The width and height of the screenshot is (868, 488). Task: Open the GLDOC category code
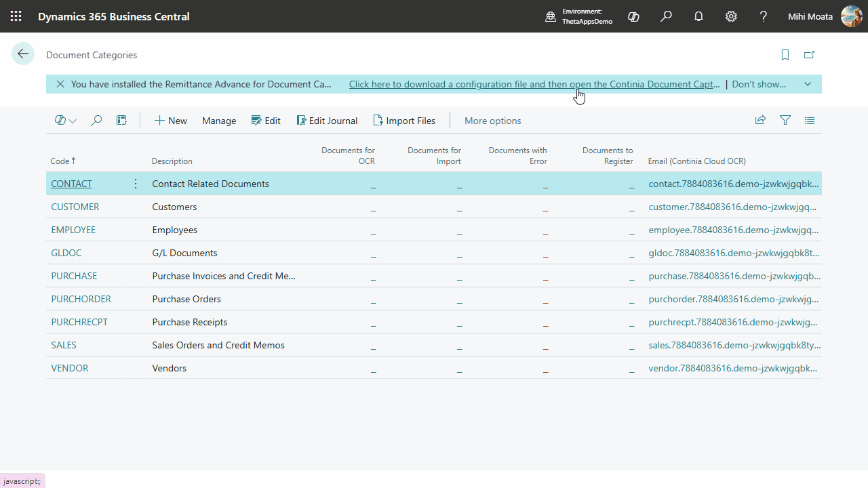tap(66, 253)
